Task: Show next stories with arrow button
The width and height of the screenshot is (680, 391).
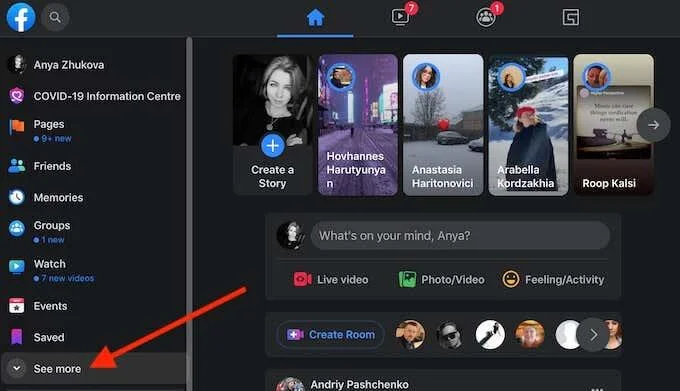Action: (653, 125)
